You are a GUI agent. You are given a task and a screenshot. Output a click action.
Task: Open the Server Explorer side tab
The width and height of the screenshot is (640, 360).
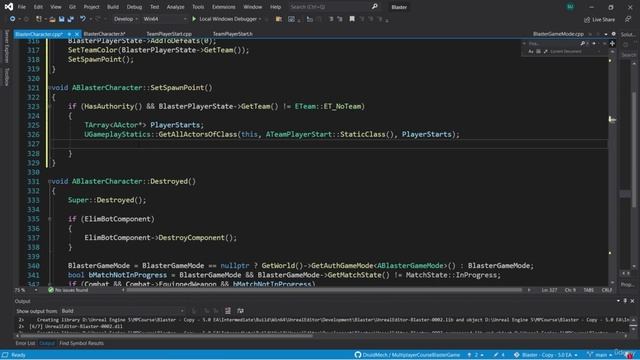tap(6, 46)
